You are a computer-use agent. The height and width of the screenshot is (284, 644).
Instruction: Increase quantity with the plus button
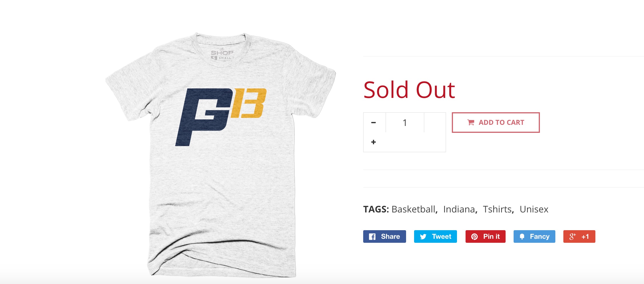click(373, 142)
